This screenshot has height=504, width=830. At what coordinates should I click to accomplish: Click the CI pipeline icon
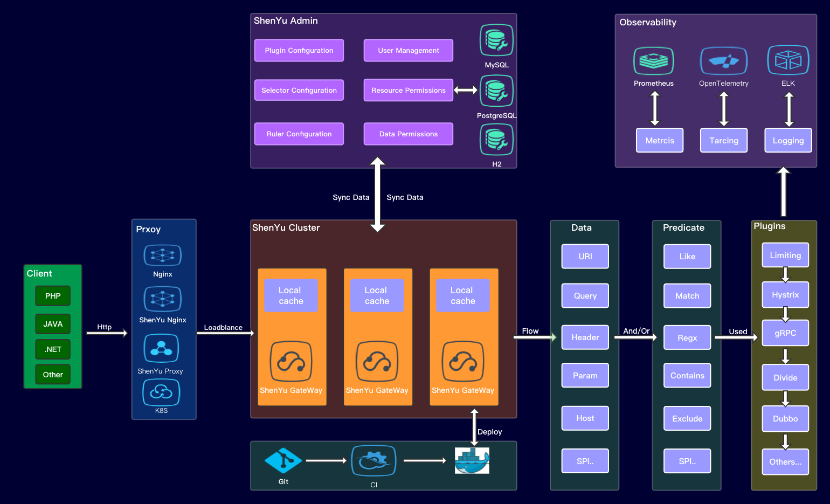(373, 461)
